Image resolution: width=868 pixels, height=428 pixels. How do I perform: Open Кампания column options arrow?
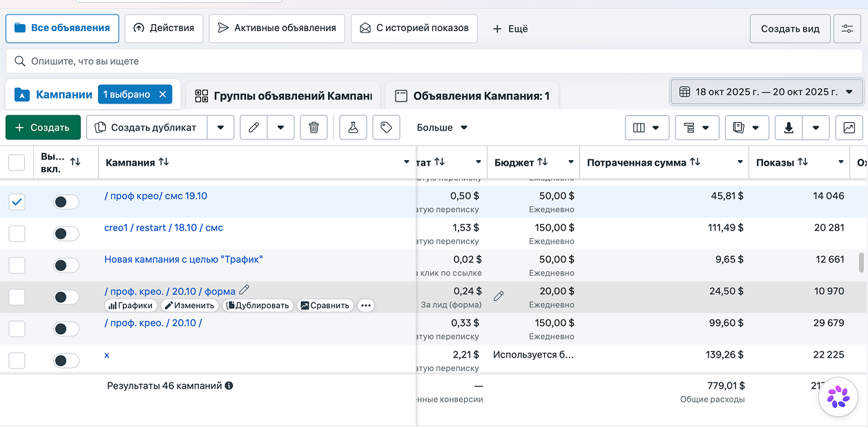[407, 162]
